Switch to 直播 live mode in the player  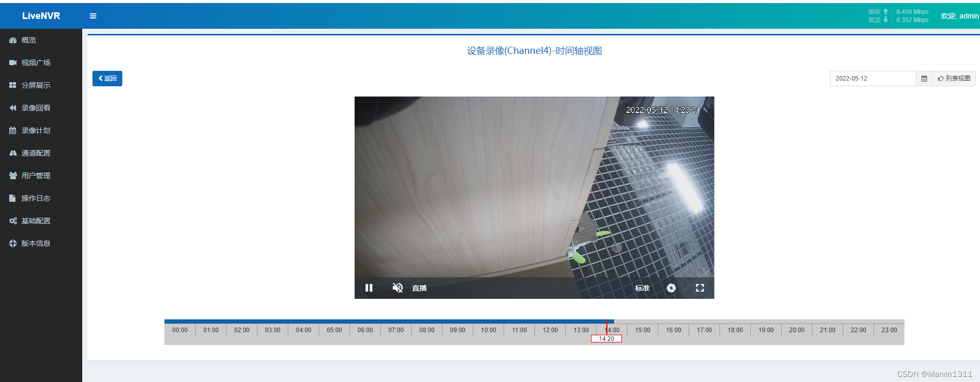coord(419,288)
